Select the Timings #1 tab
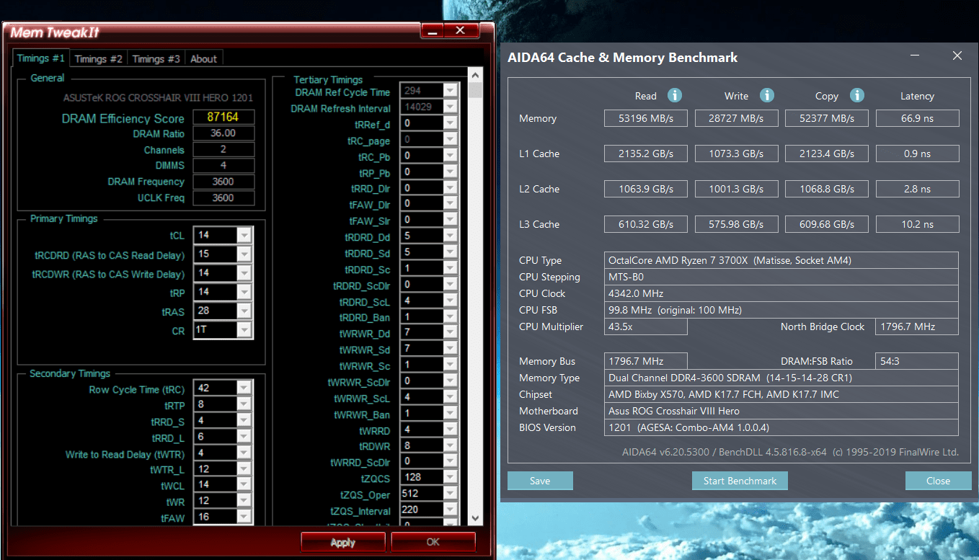The image size is (979, 560). [x=41, y=58]
